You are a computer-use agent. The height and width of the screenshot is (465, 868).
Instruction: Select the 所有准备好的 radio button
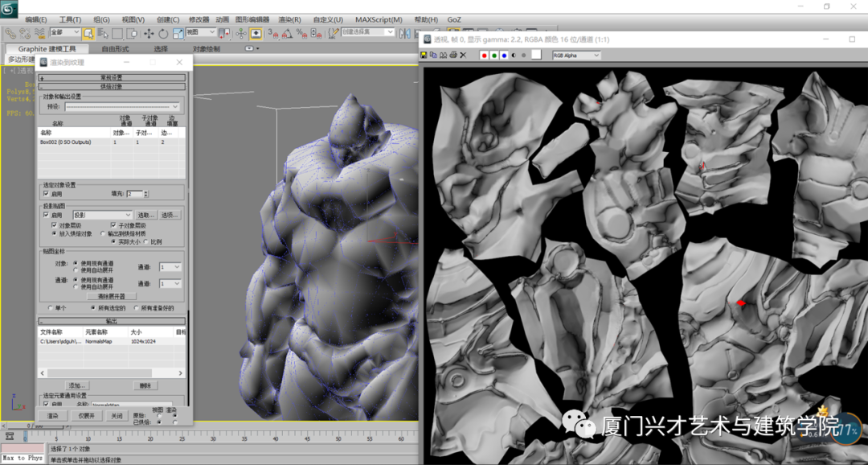(x=137, y=307)
